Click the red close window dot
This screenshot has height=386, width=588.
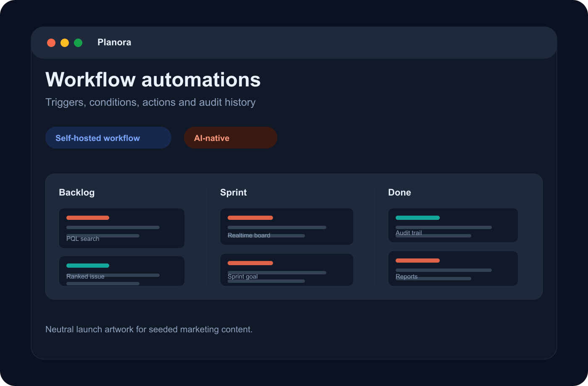click(x=51, y=43)
